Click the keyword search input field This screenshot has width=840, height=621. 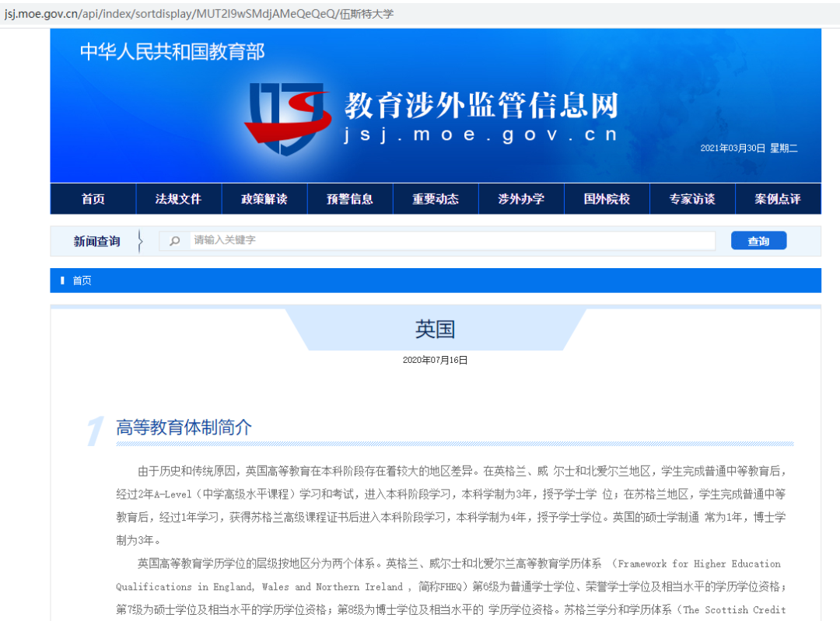tap(452, 240)
